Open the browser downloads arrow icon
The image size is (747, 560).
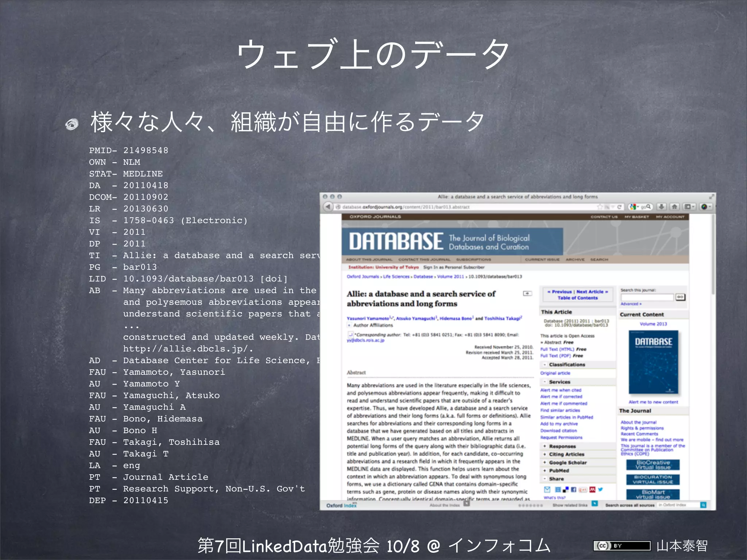tap(662, 207)
